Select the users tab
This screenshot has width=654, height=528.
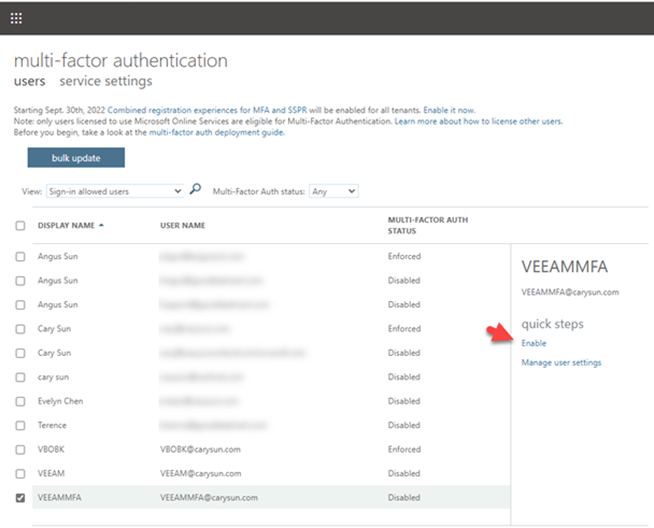pos(29,81)
